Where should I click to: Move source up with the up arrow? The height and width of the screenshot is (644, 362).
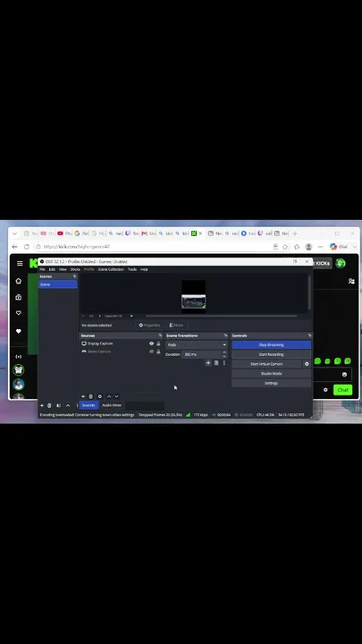coord(109,396)
